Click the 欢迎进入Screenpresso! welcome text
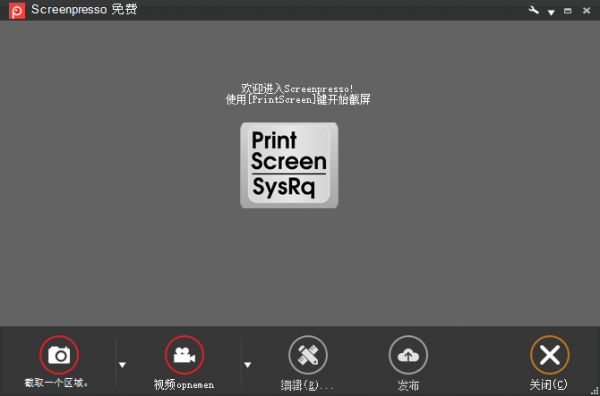Screen dimensions: 600x396 (298, 89)
